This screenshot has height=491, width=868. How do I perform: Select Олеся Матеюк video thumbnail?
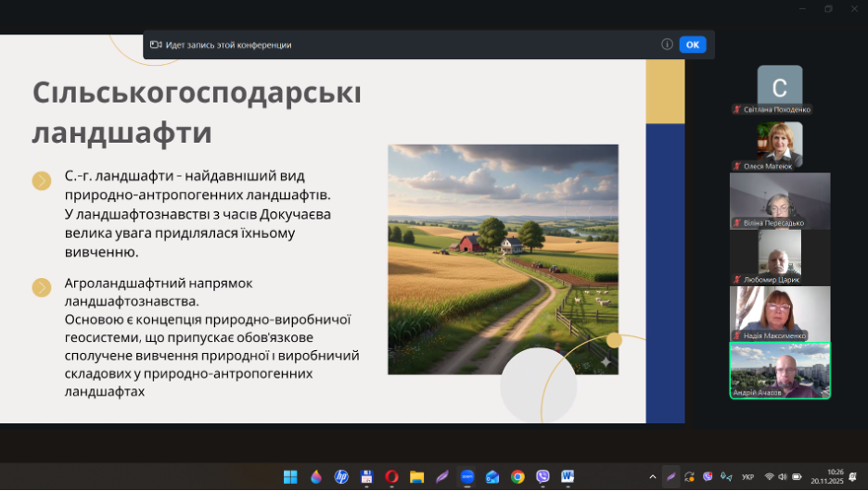click(x=779, y=145)
